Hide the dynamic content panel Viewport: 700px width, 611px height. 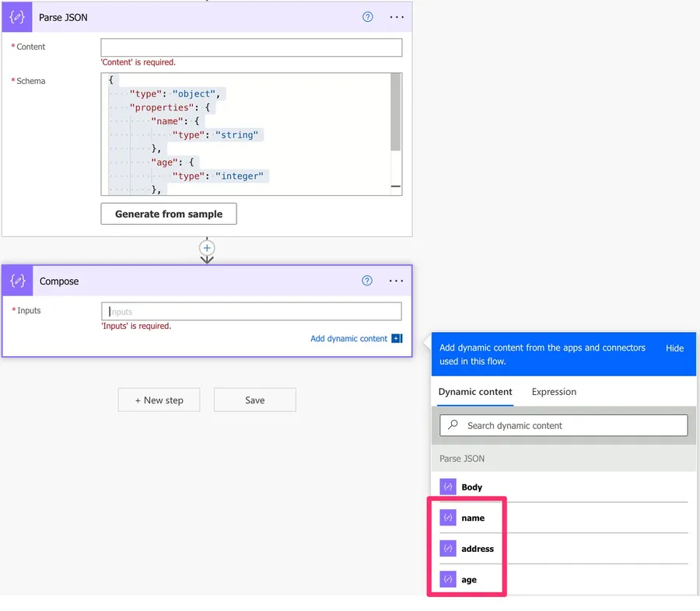click(x=674, y=348)
